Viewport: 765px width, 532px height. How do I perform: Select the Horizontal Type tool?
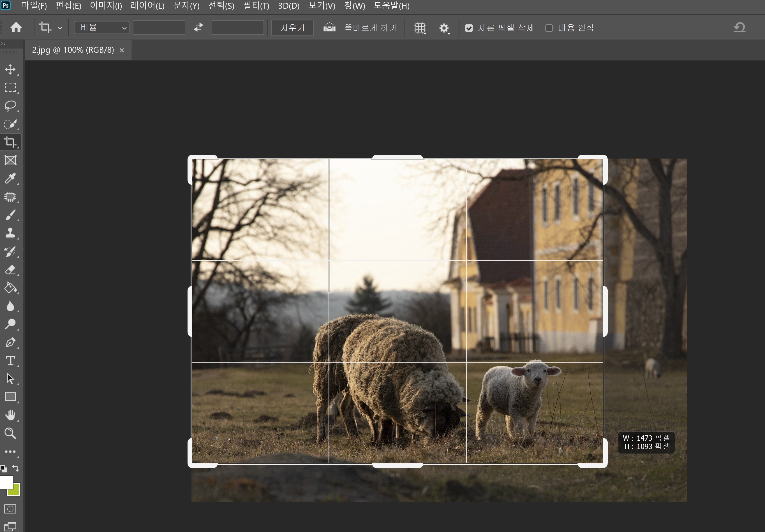(x=10, y=361)
